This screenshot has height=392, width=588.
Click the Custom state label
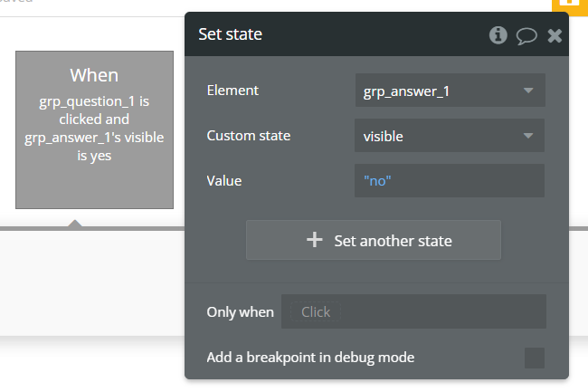(249, 136)
